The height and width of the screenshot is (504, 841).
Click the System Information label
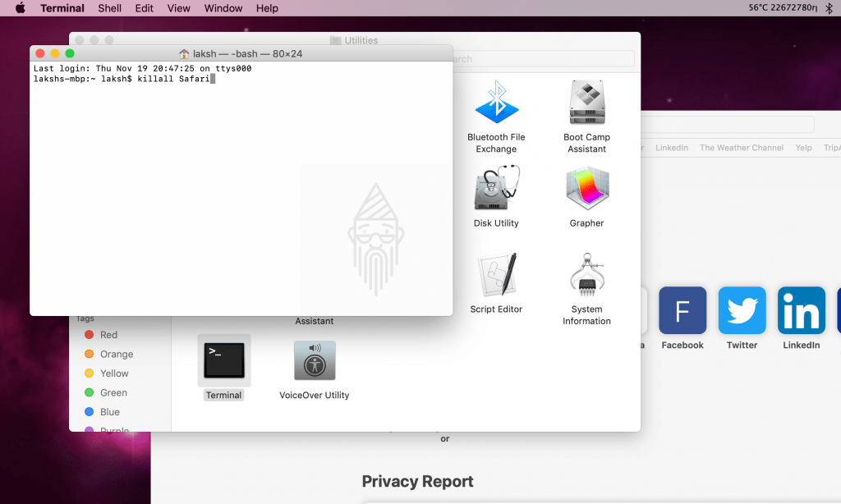click(586, 315)
